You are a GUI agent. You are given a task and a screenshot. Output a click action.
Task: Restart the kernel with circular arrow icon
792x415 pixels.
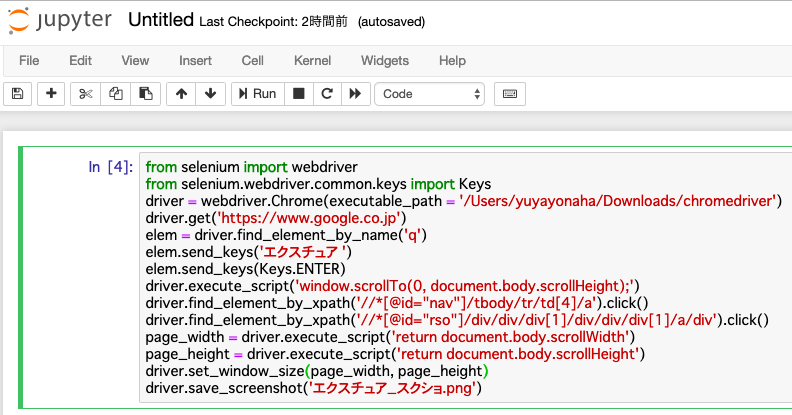(327, 94)
